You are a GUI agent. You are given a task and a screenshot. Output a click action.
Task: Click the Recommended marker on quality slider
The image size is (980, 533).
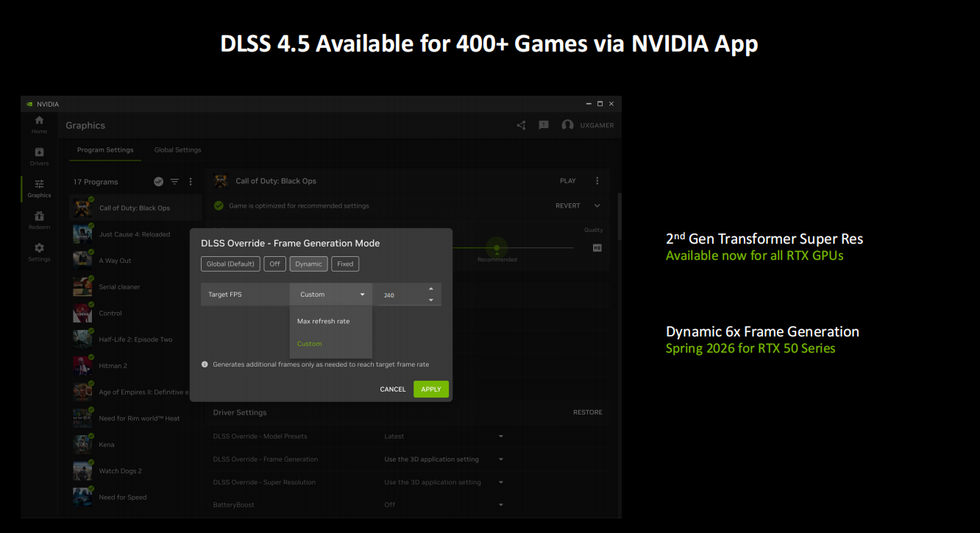tap(497, 249)
